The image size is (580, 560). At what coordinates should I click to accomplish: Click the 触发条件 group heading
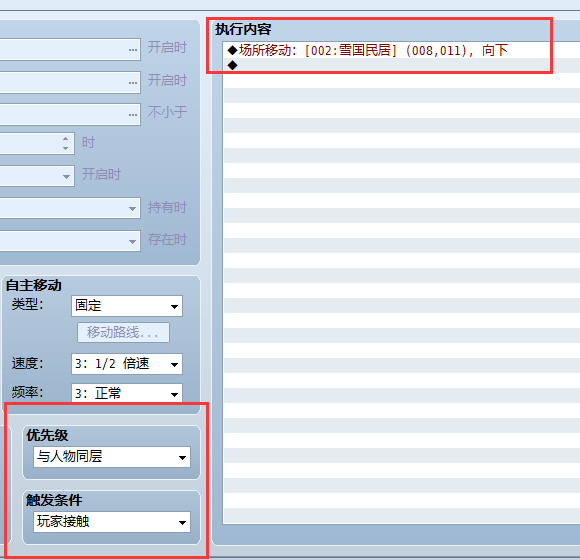coord(54,500)
